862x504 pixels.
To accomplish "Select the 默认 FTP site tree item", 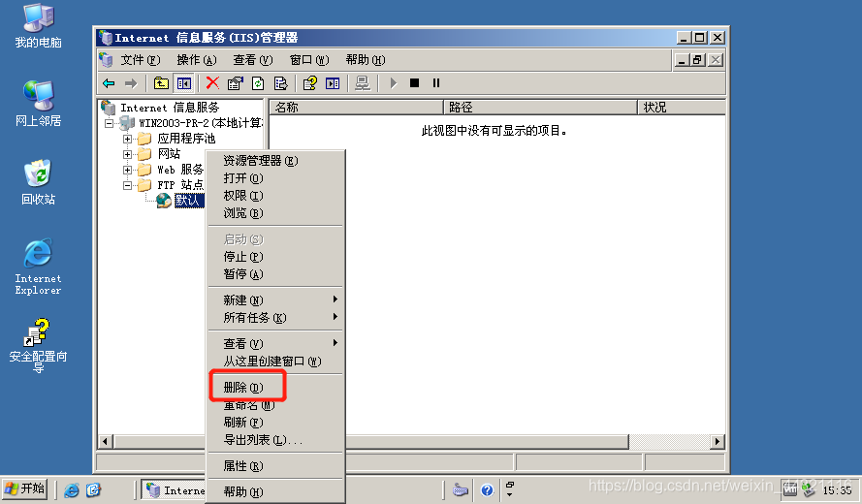I will coord(189,201).
